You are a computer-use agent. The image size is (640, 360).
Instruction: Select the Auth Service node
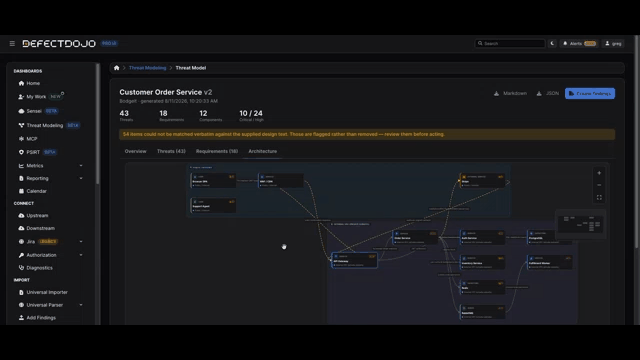point(482,238)
